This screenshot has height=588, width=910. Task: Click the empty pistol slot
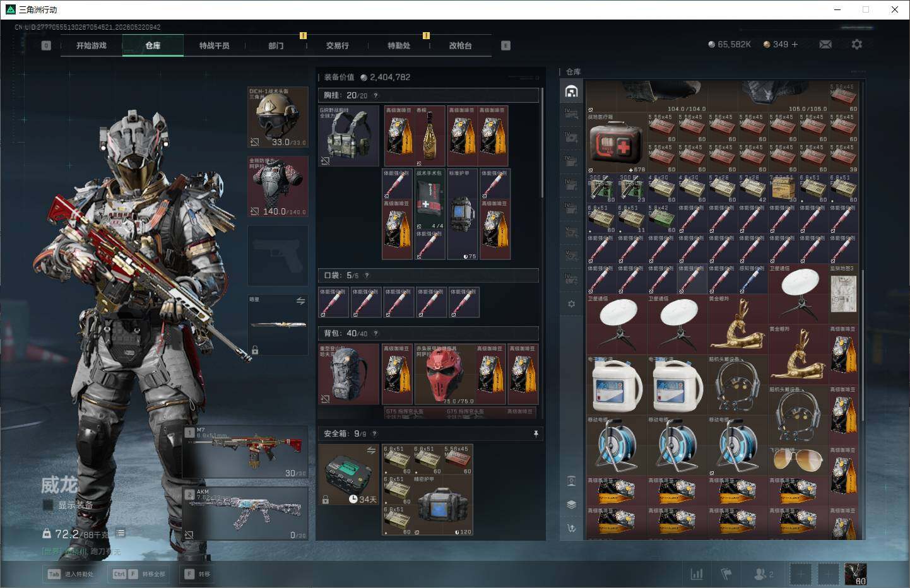pos(278,256)
